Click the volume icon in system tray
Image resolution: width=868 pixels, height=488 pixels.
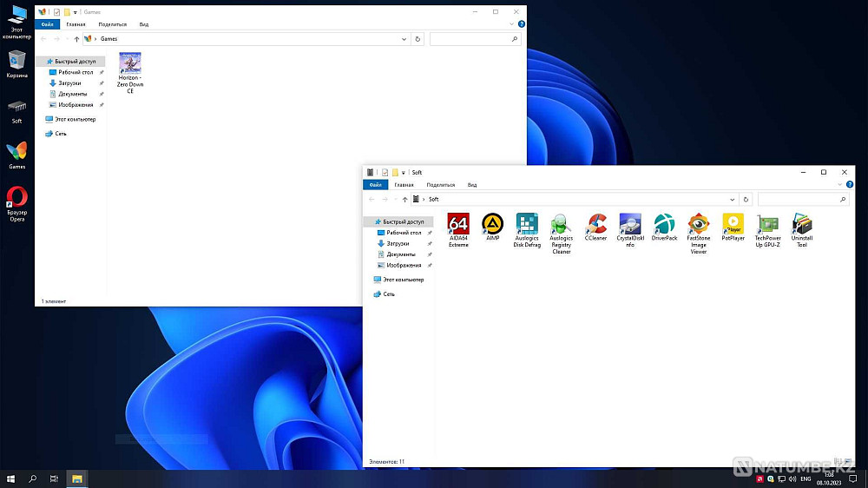(x=792, y=478)
